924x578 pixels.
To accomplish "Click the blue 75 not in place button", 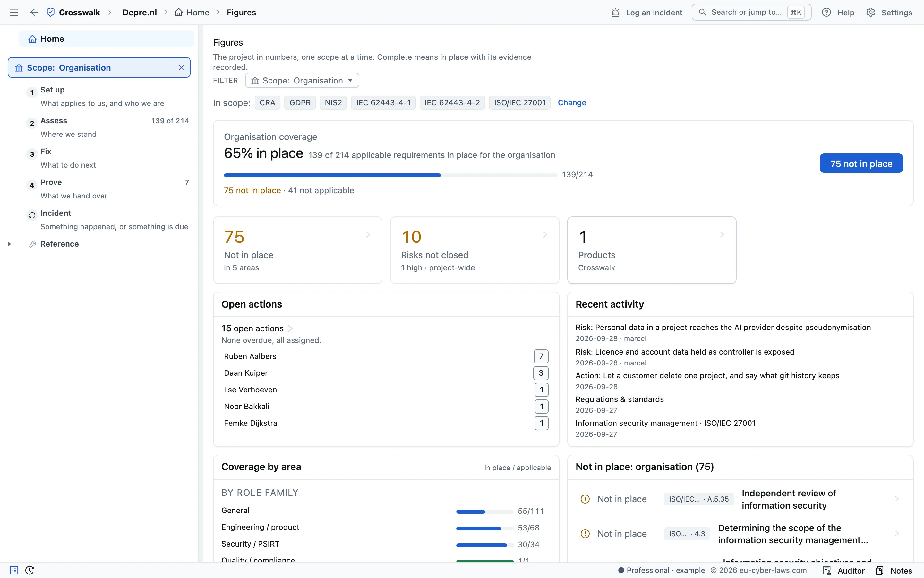I will (x=861, y=163).
